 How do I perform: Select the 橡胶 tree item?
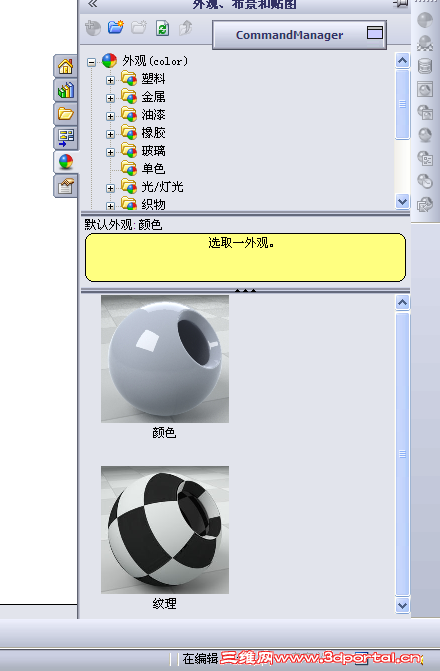click(153, 133)
